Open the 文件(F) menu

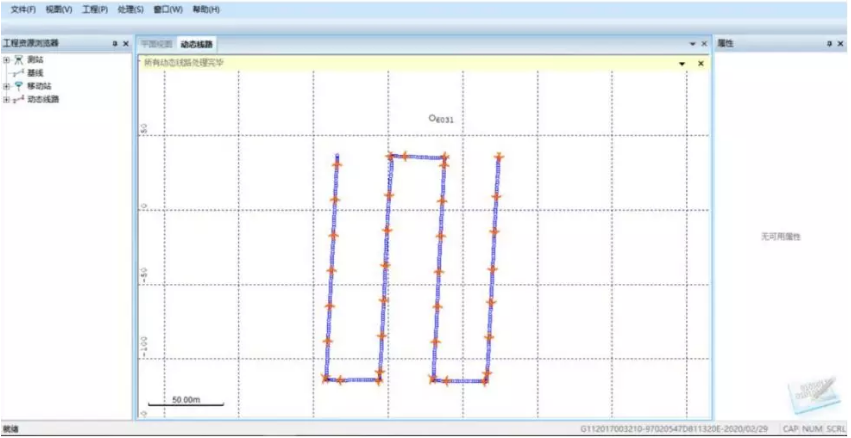pos(23,9)
